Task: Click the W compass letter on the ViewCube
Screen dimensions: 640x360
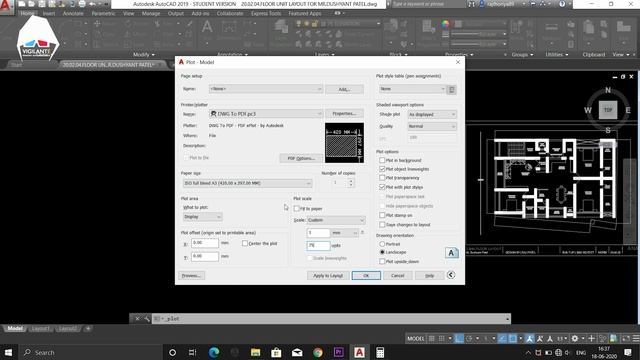Action: coord(588,110)
